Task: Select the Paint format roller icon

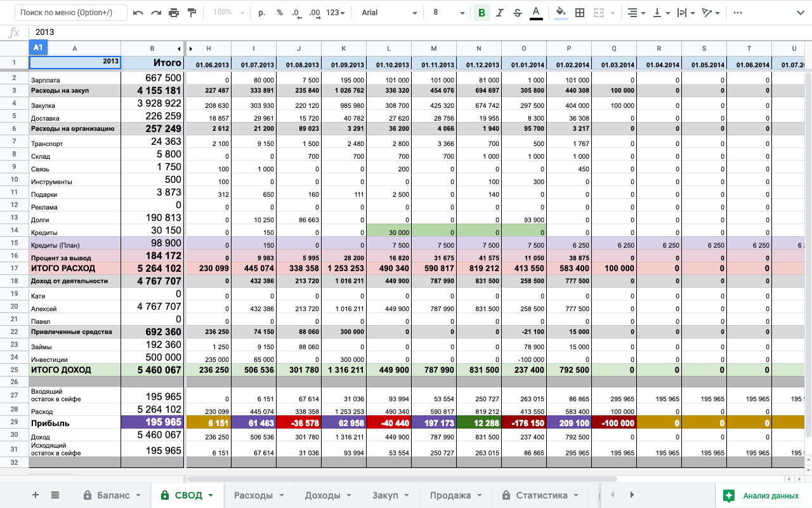Action: 192,13
